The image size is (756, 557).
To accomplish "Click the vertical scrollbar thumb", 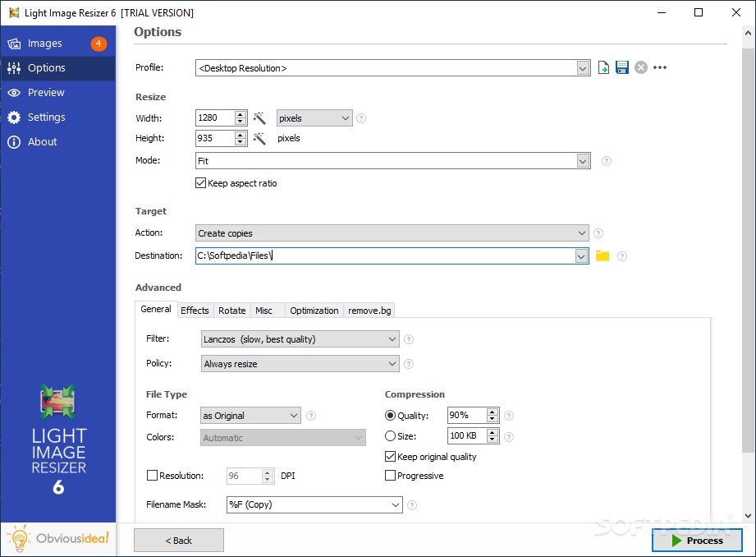I will [x=748, y=250].
